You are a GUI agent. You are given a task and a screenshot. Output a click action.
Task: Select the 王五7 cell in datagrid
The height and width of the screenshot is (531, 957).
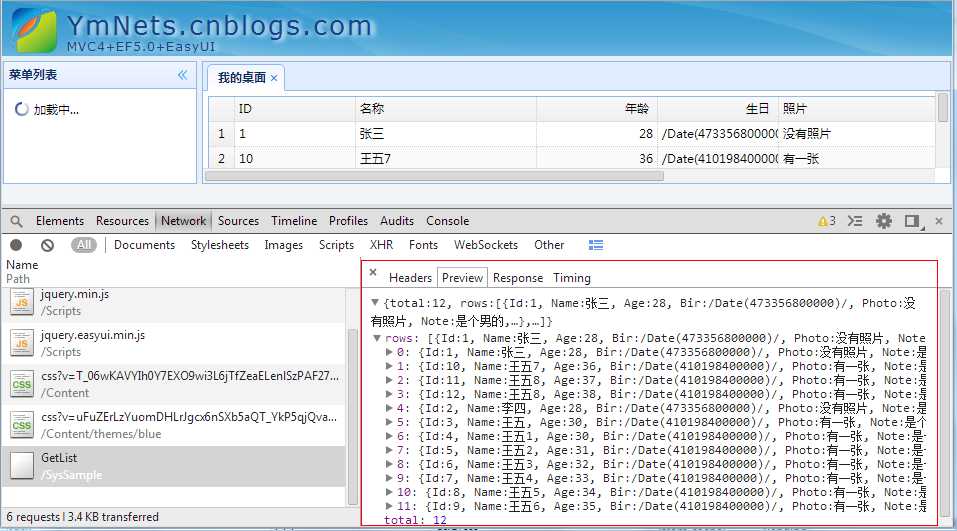[446, 159]
